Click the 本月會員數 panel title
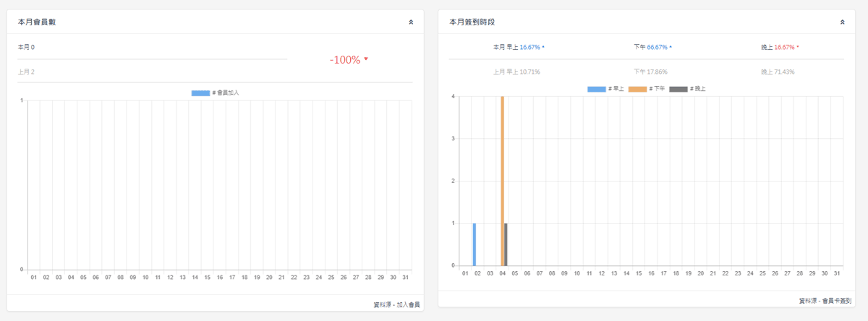Image resolution: width=868 pixels, height=321 pixels. (37, 22)
